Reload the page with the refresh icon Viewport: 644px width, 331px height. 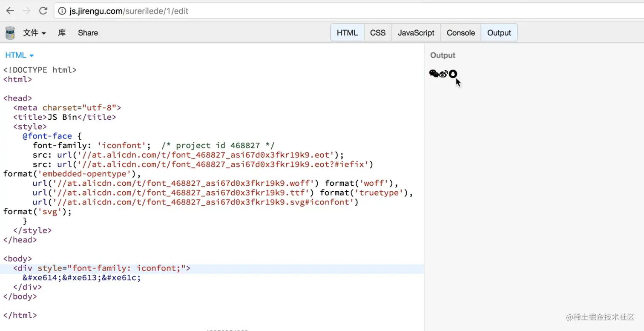[x=43, y=11]
